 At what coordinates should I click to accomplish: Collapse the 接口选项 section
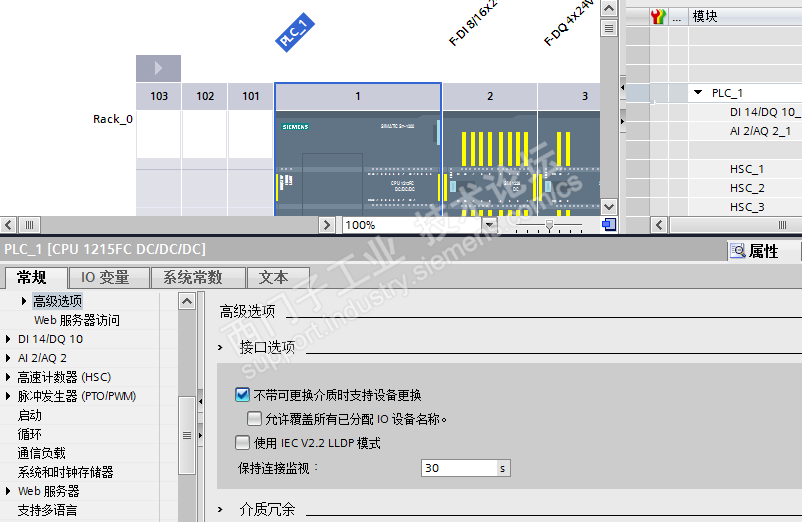[x=220, y=348]
